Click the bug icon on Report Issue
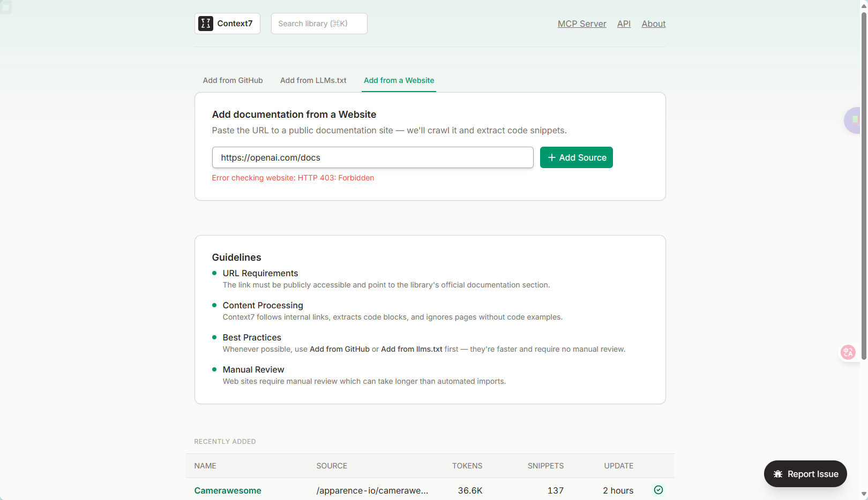The width and height of the screenshot is (868, 500). click(778, 474)
